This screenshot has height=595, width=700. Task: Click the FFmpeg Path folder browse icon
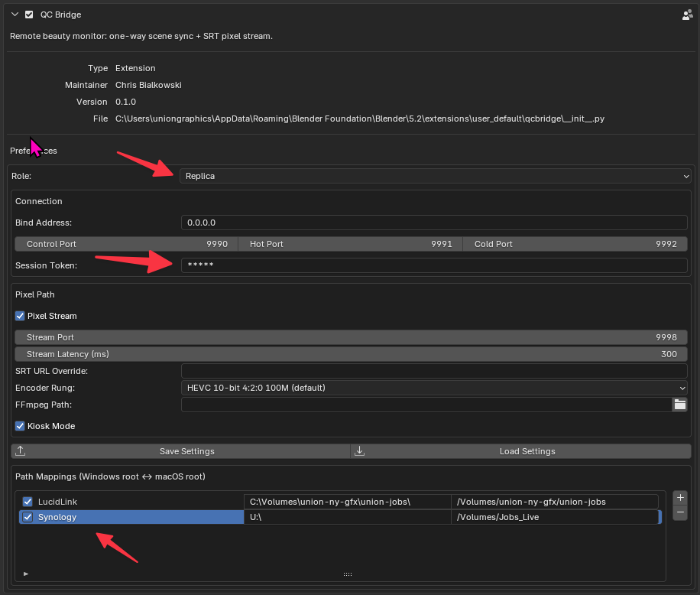pyautogui.click(x=680, y=405)
